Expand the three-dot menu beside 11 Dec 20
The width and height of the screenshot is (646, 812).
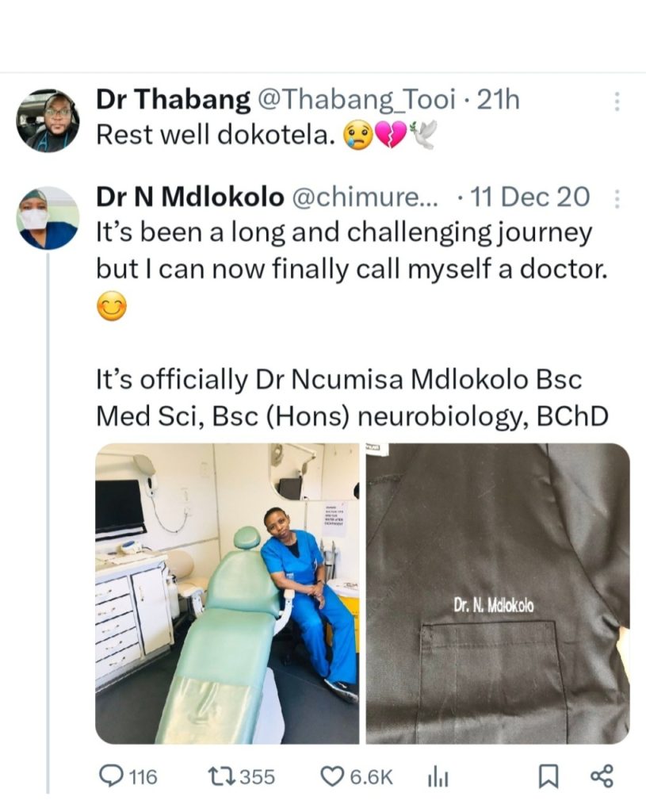pyautogui.click(x=617, y=197)
